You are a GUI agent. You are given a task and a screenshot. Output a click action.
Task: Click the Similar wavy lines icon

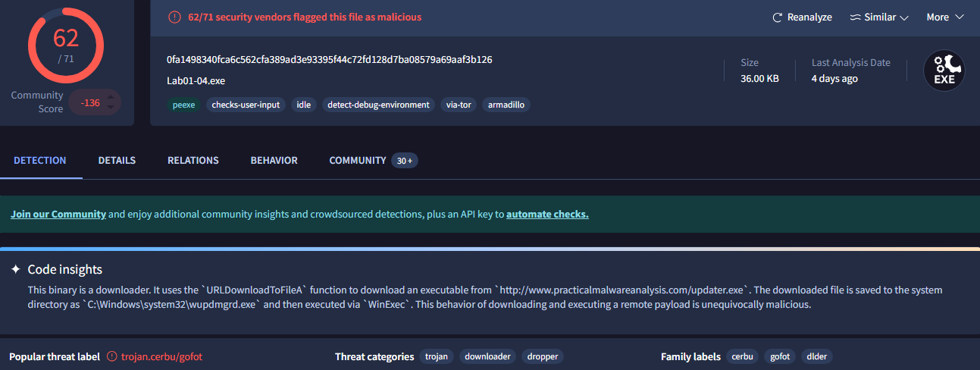[x=855, y=17]
